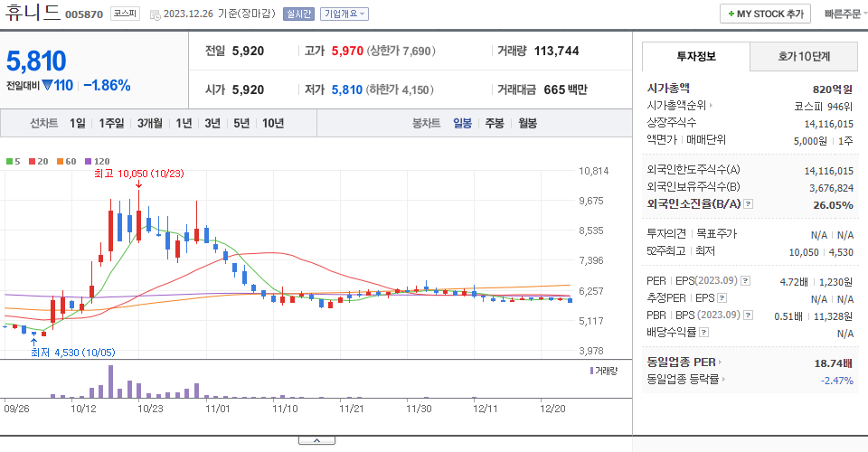The width and height of the screenshot is (868, 452).
Task: Click the current price 5,810 in large blue
Action: (x=36, y=61)
